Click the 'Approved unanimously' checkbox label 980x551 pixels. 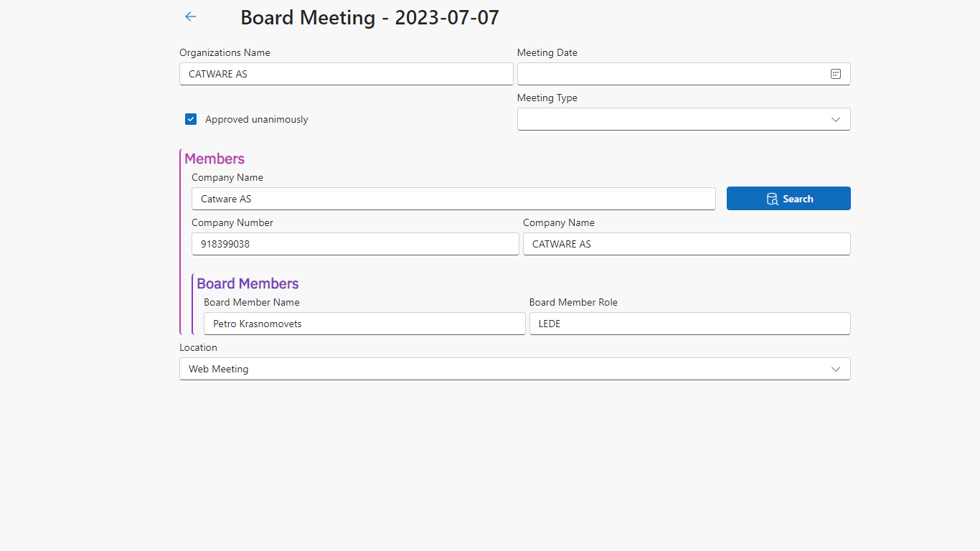pyautogui.click(x=256, y=119)
